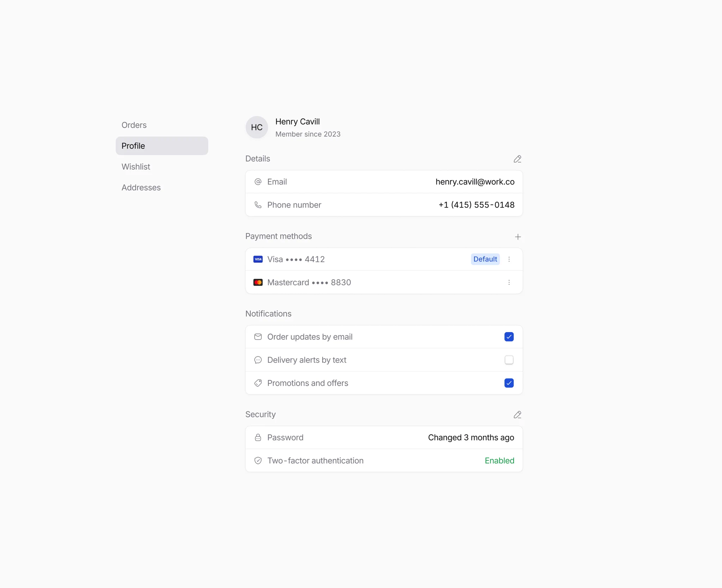Click the lock icon in Password row

coord(258,437)
